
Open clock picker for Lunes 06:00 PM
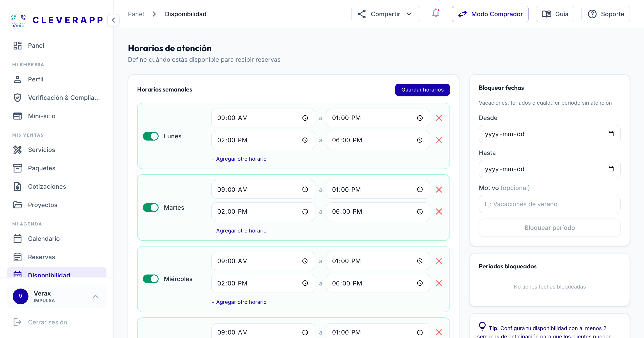coord(420,140)
